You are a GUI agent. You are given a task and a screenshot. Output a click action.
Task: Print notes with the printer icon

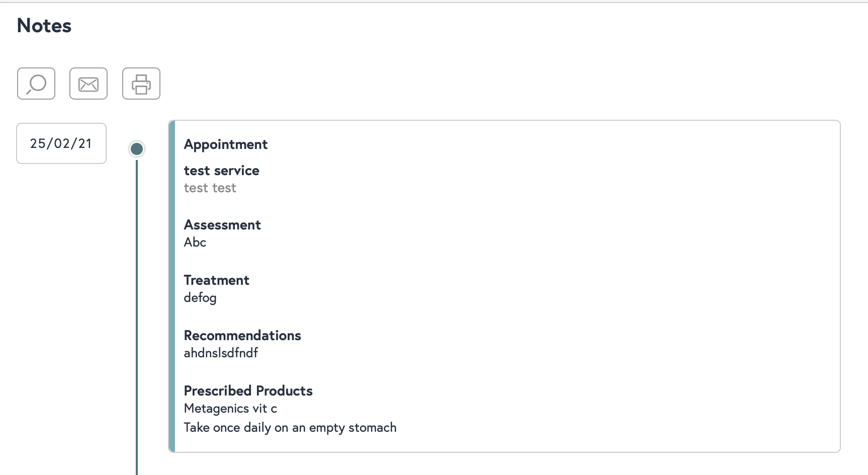141,84
